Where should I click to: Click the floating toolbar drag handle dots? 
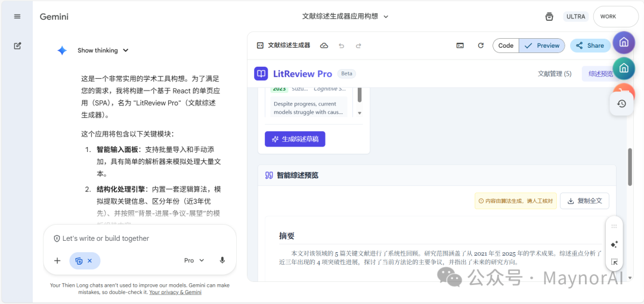click(x=614, y=227)
